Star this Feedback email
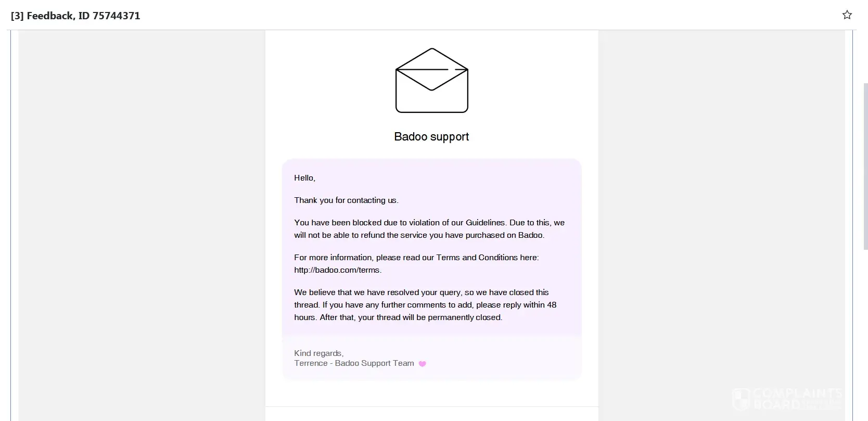This screenshot has width=868, height=421. (x=847, y=15)
